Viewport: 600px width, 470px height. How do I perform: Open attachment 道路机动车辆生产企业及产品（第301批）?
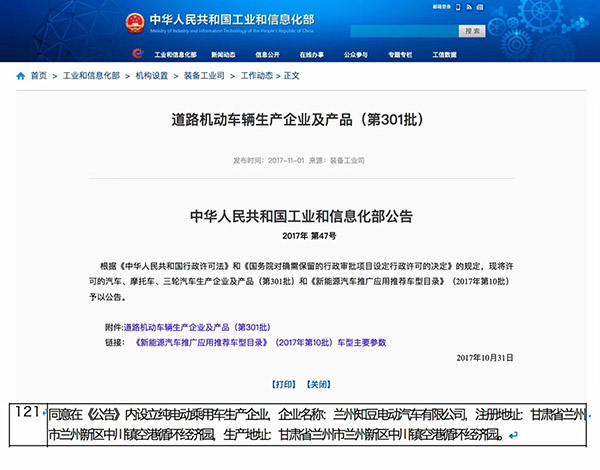click(x=197, y=327)
